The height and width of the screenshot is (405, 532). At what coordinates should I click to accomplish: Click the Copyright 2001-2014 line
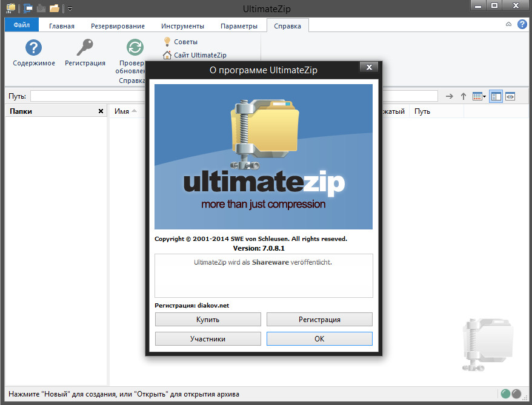tap(251, 239)
